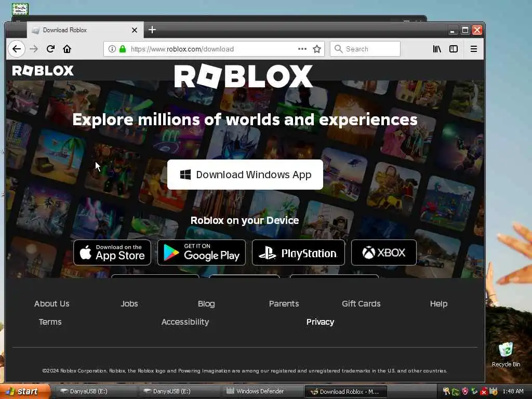Click the Download Windows App button
This screenshot has height=399, width=532.
point(245,175)
